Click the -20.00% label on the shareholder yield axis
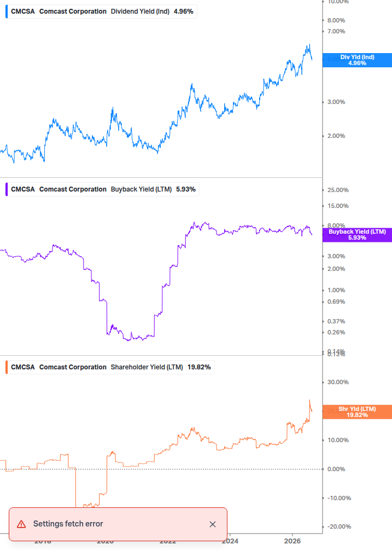Screen dimensions: 392x550 tap(339, 526)
